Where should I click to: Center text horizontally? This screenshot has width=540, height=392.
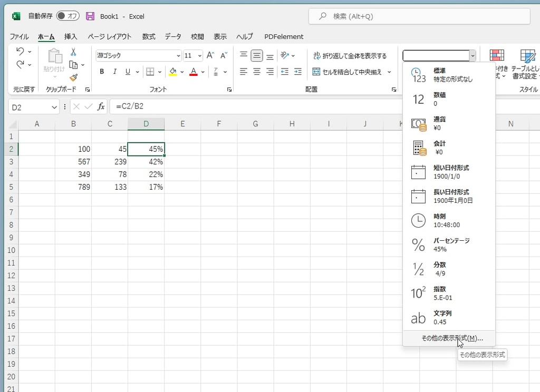pyautogui.click(x=257, y=72)
